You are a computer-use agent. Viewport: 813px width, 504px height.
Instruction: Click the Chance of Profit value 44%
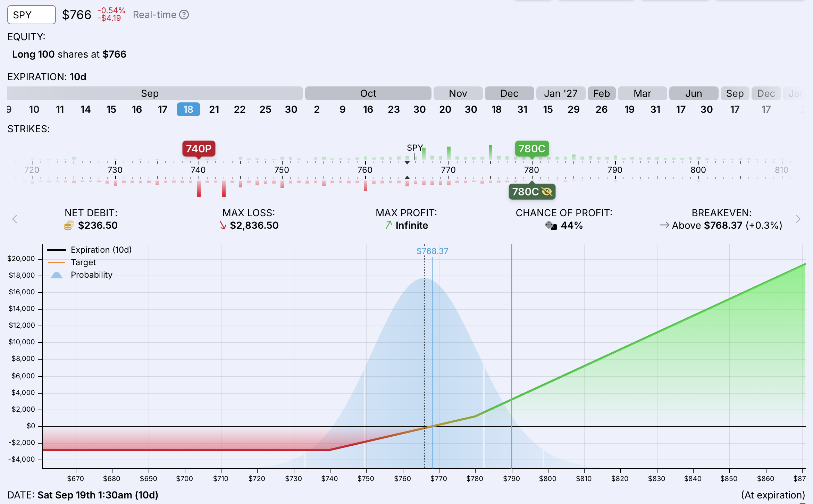(x=572, y=225)
